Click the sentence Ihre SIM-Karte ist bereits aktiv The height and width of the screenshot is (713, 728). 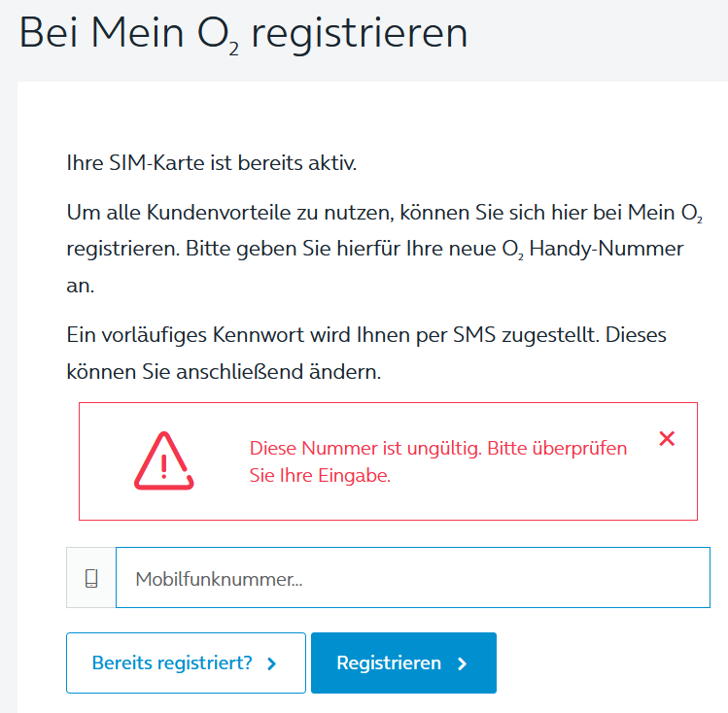click(x=212, y=163)
